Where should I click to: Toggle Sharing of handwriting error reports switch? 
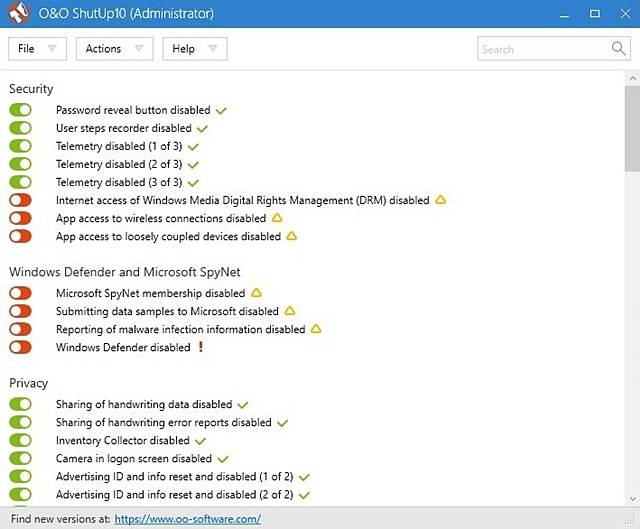point(20,422)
